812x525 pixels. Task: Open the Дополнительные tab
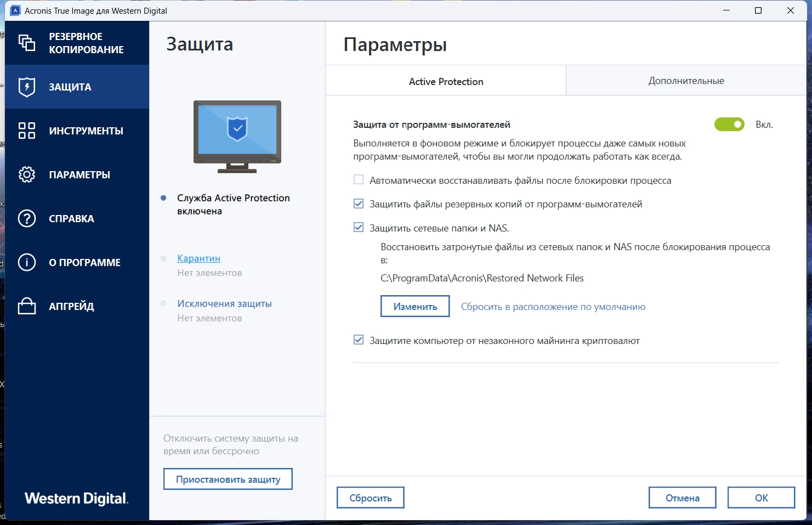click(x=686, y=81)
